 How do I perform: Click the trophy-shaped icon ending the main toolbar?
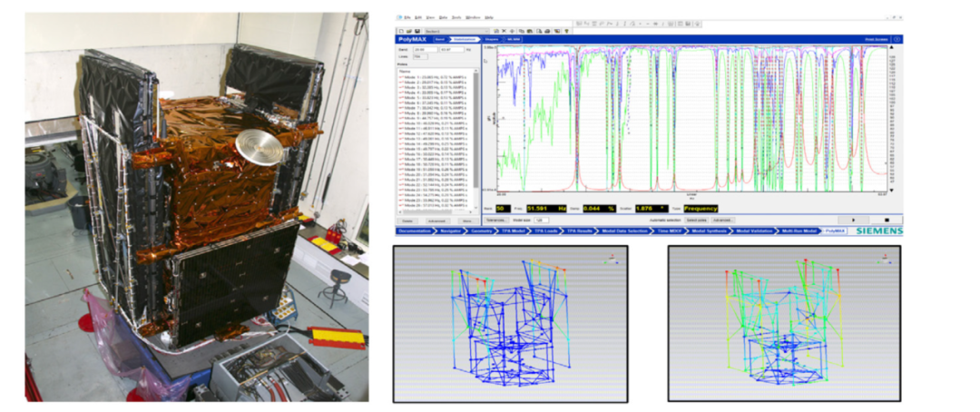pos(567,31)
